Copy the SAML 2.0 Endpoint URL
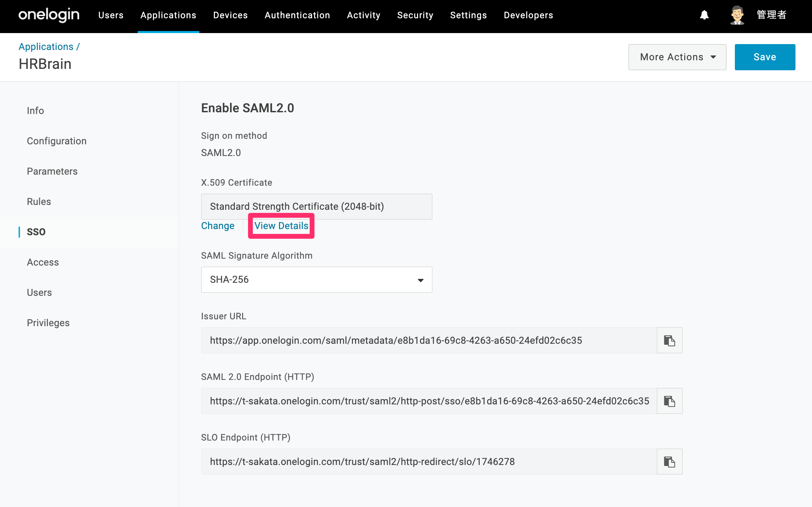The image size is (812, 507). click(x=669, y=401)
